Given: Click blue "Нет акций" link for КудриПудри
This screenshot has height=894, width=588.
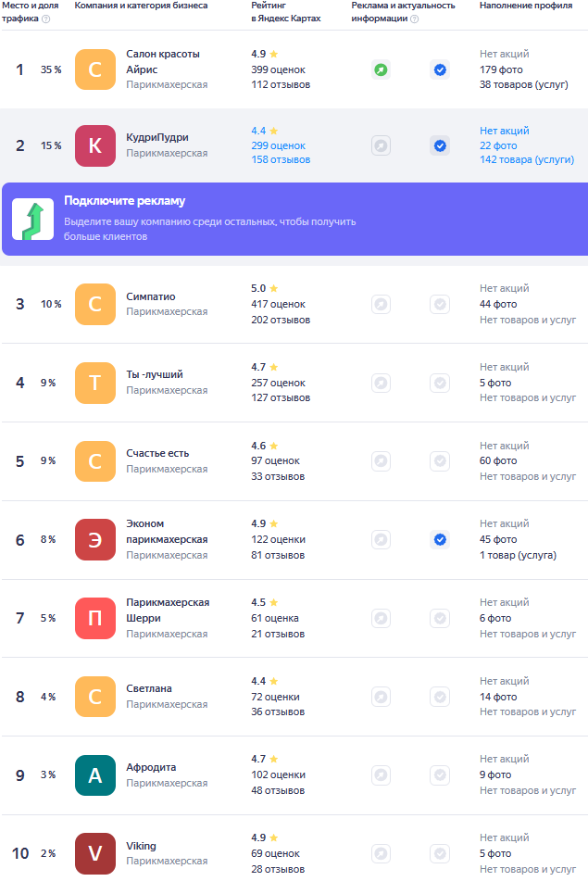Looking at the screenshot, I should tap(505, 131).
